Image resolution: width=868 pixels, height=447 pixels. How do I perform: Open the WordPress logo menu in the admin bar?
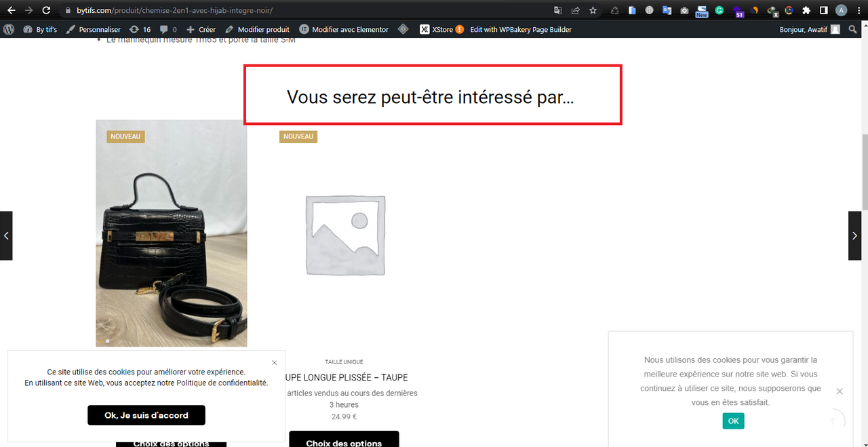point(9,29)
